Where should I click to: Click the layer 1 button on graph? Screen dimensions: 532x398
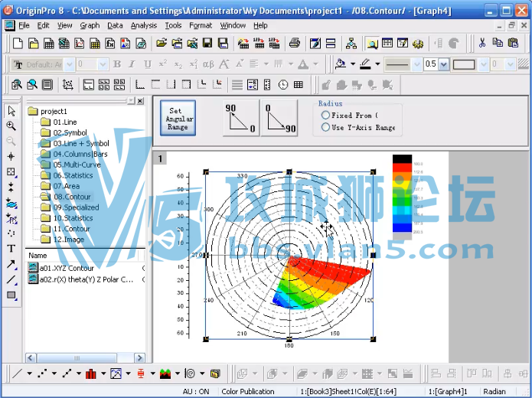click(160, 158)
